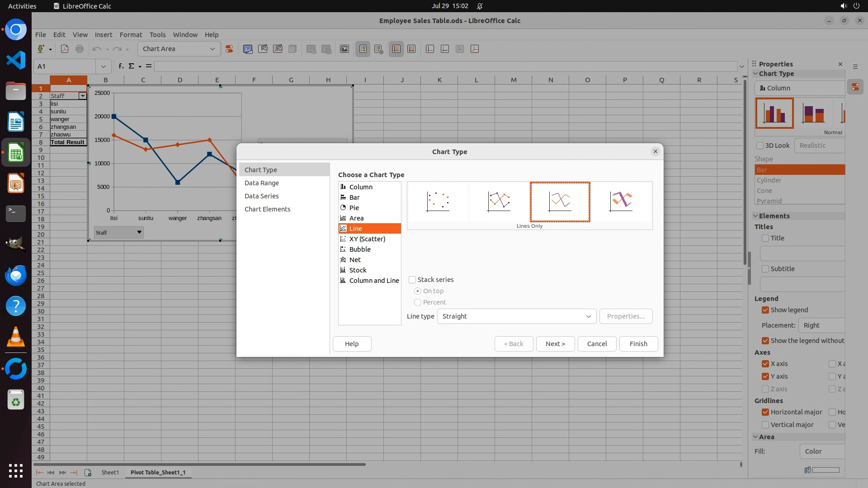Pick the 3D Lines chart variant

tap(621, 202)
